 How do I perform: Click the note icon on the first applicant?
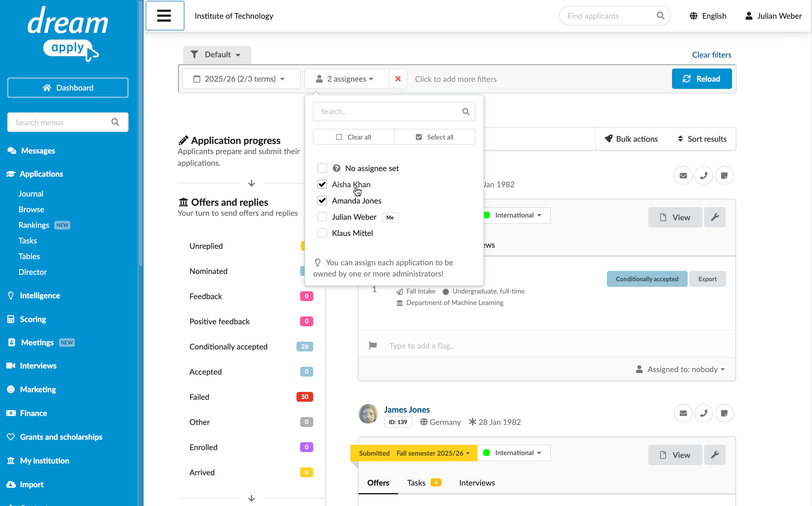point(724,175)
